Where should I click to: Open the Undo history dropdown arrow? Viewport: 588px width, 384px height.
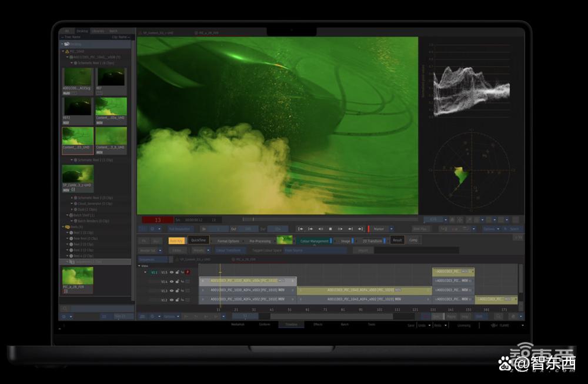click(429, 325)
